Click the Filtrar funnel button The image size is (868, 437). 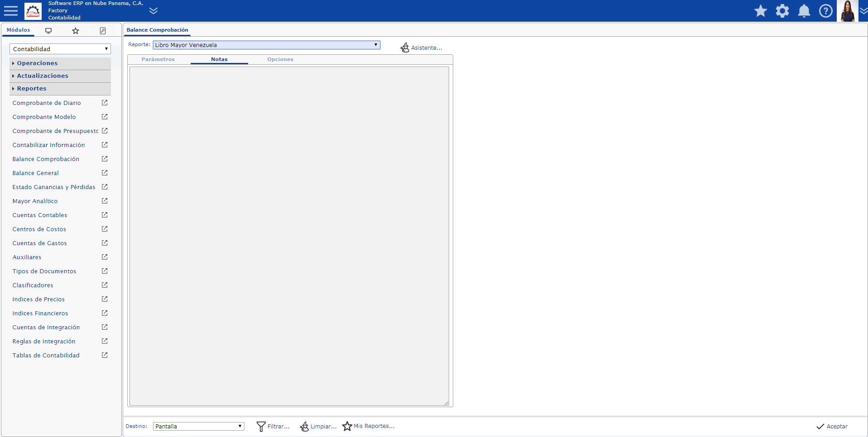273,426
